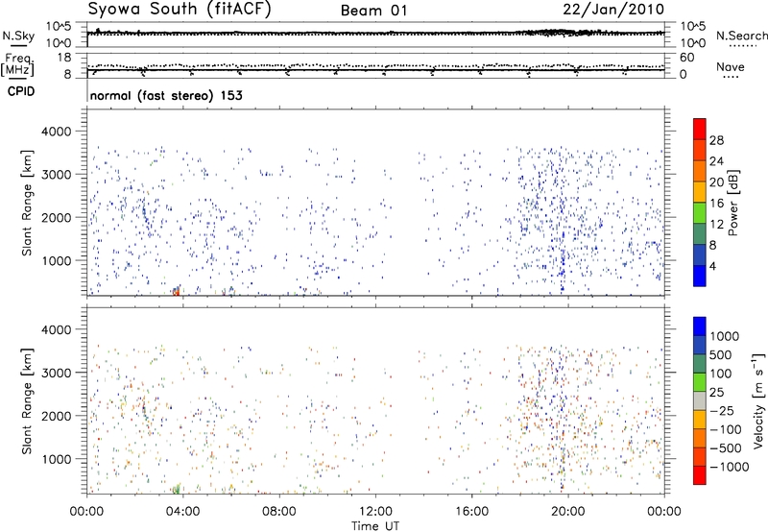The width and height of the screenshot is (768, 532).
Task: Click the '4' power colorbar label
Action: pyautogui.click(x=712, y=266)
